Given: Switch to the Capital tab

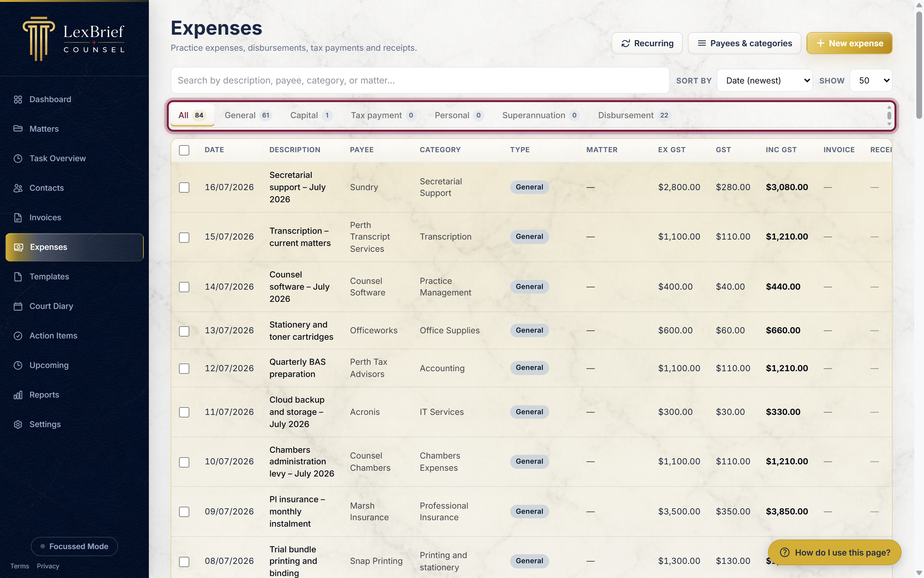Looking at the screenshot, I should pos(311,115).
